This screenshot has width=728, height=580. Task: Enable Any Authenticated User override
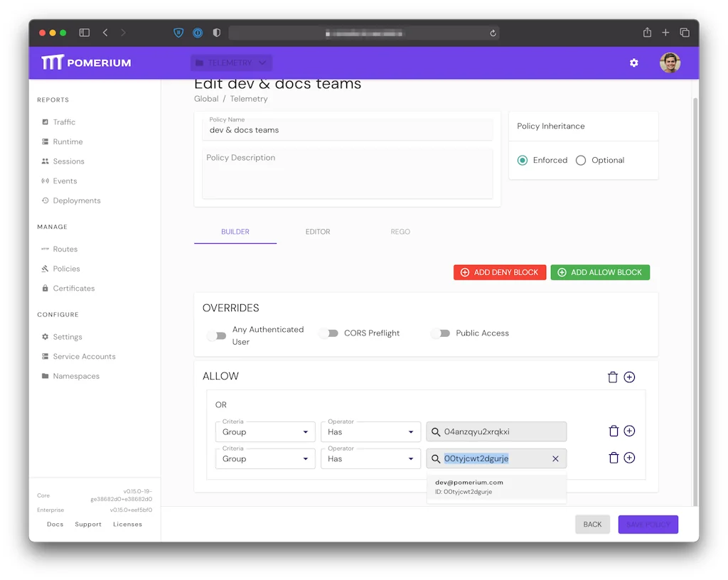tap(217, 335)
